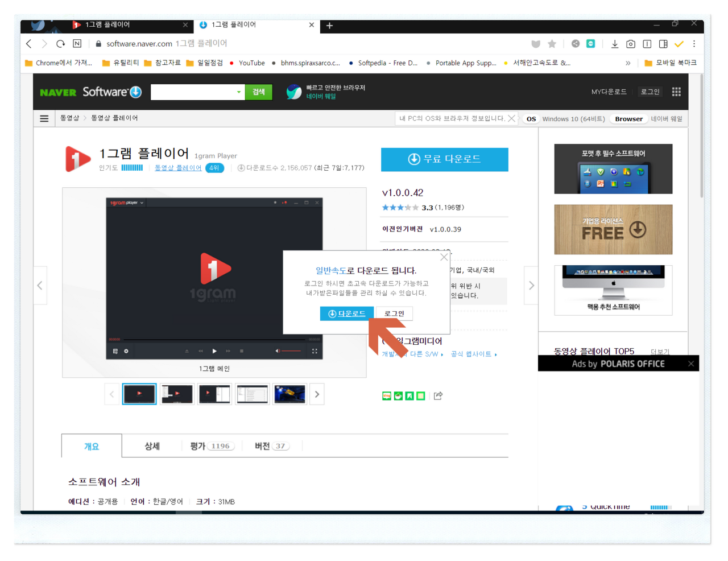Image resolution: width=728 pixels, height=561 pixels.
Task: Open the Naver N button in toolbar
Action: click(77, 44)
